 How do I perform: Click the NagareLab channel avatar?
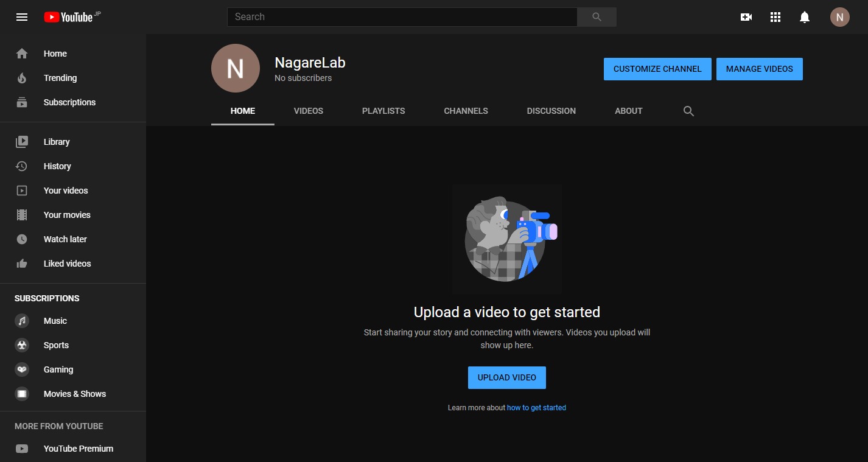click(x=236, y=68)
